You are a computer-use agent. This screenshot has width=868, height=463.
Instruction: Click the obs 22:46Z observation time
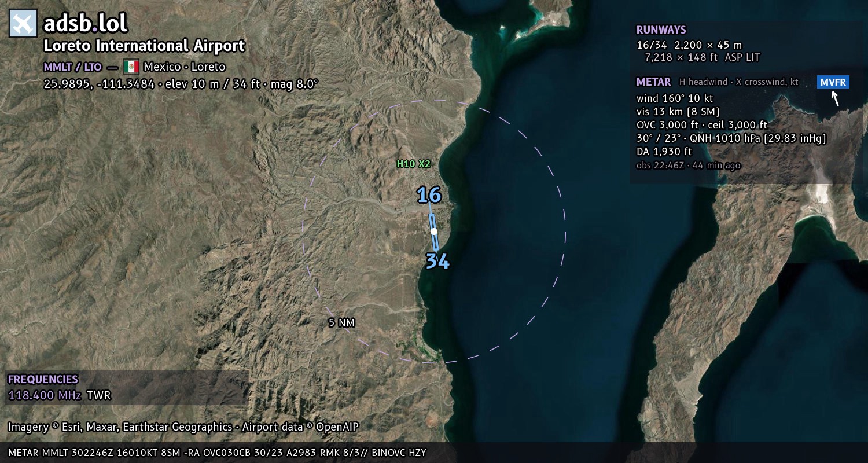(688, 166)
